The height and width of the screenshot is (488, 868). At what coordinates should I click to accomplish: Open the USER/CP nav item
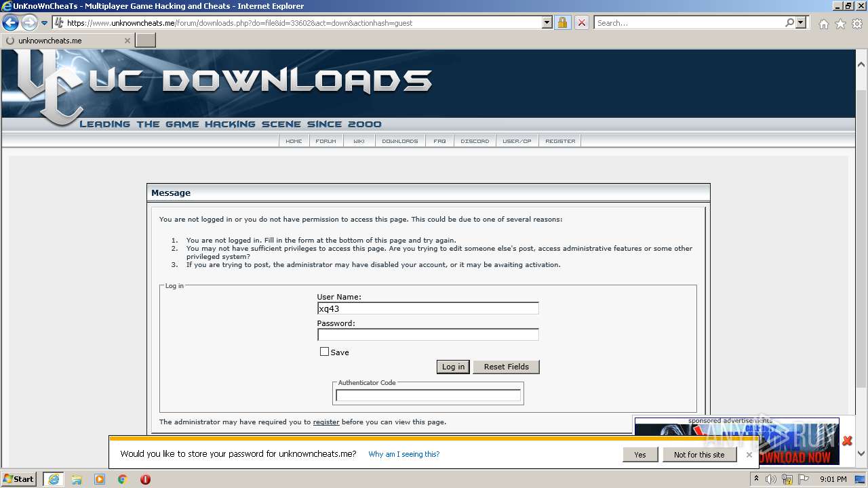[517, 141]
